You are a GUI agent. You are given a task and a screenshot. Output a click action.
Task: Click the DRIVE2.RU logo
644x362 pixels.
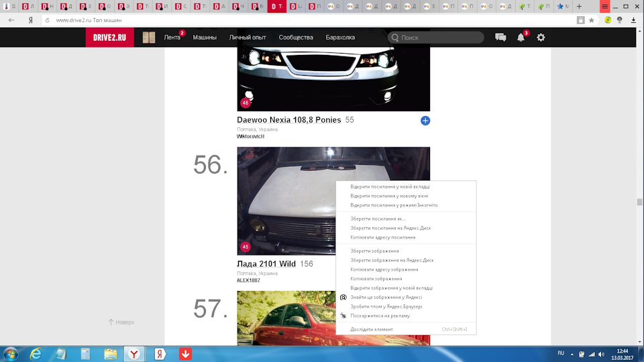tap(109, 38)
